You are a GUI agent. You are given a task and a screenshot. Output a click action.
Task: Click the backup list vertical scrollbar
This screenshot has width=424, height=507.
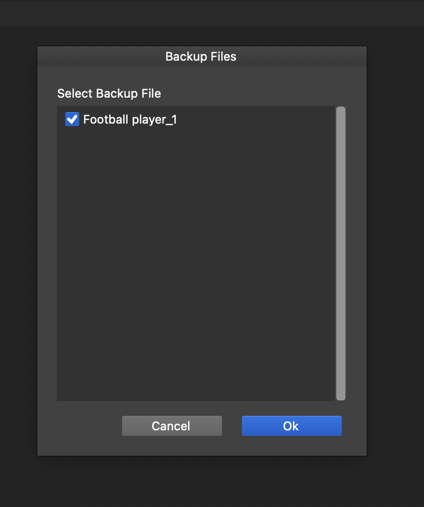pos(341,253)
